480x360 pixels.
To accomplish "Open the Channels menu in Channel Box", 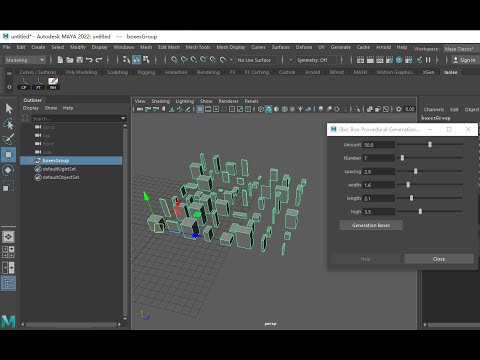I will pos(434,109).
